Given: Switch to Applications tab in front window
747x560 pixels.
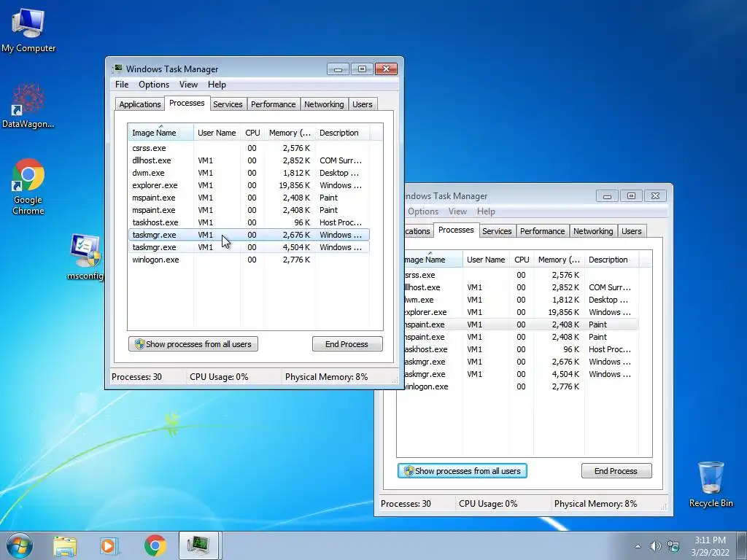Looking at the screenshot, I should [x=139, y=104].
